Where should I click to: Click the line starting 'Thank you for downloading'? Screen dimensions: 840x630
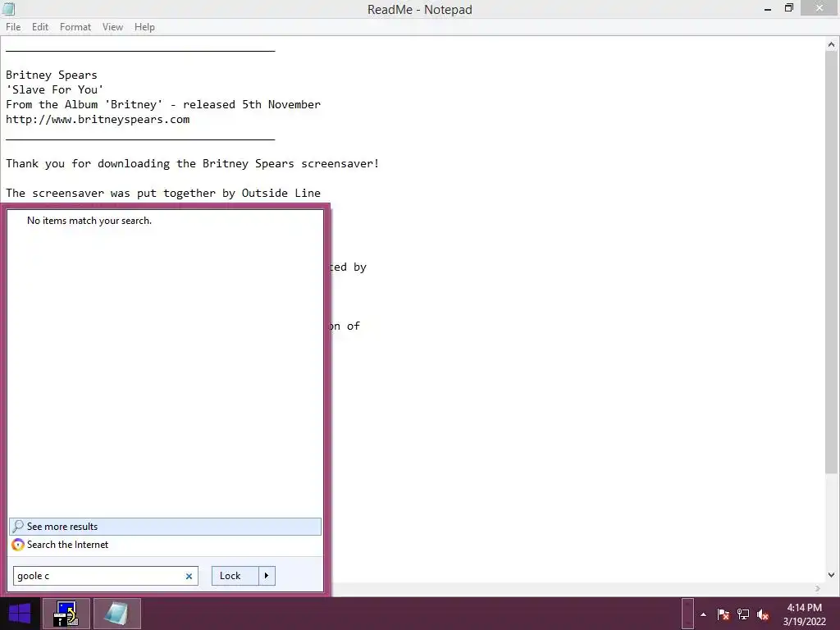(x=192, y=163)
